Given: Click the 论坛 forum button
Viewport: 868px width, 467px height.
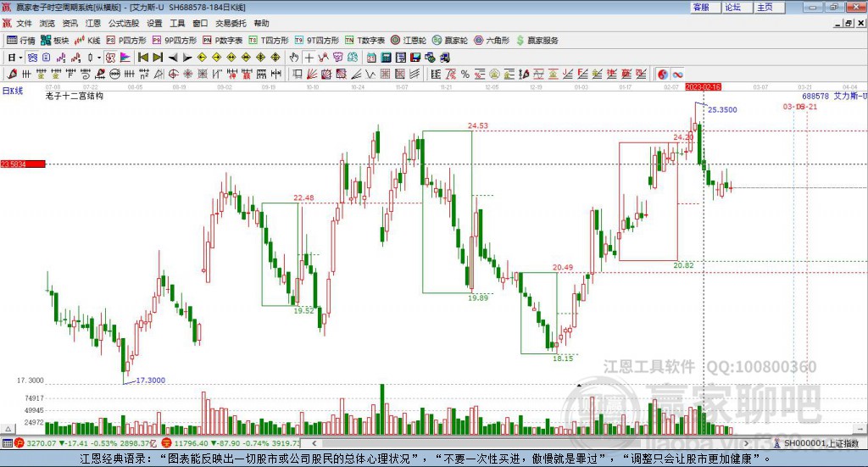Looking at the screenshot, I should click(x=737, y=7).
